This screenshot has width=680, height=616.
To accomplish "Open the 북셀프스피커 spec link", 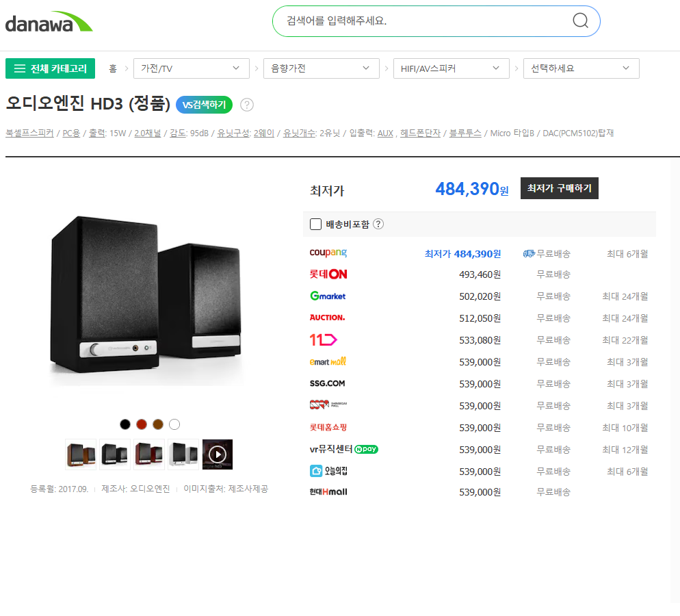I will pos(29,133).
